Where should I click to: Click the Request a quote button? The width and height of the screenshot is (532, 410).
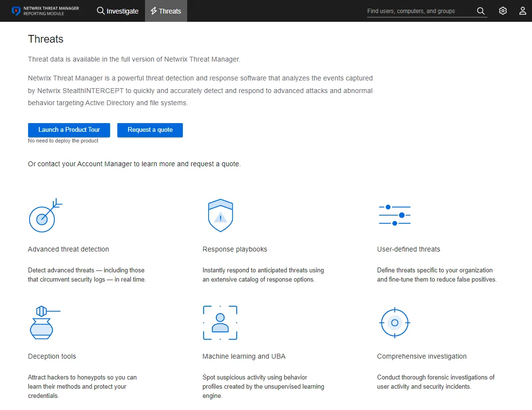(150, 130)
